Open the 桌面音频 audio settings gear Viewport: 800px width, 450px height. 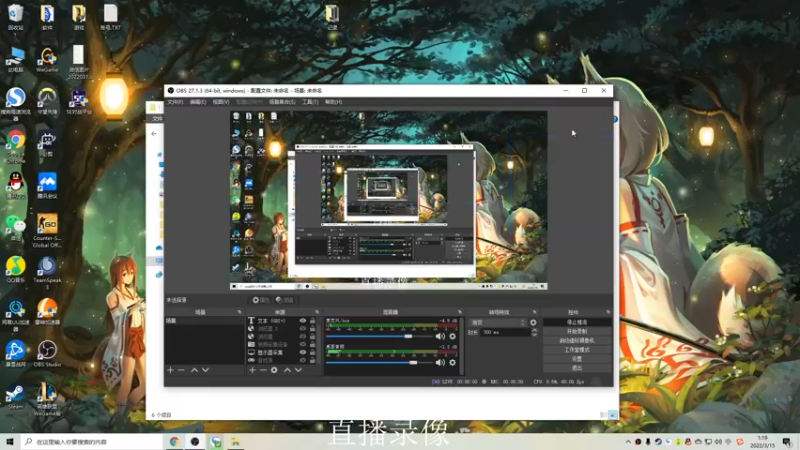click(x=452, y=362)
